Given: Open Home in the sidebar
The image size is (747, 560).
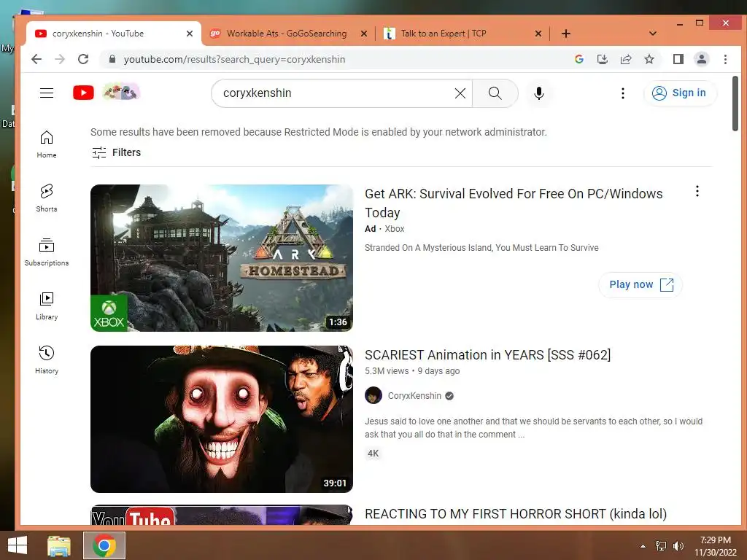Looking at the screenshot, I should 47,144.
